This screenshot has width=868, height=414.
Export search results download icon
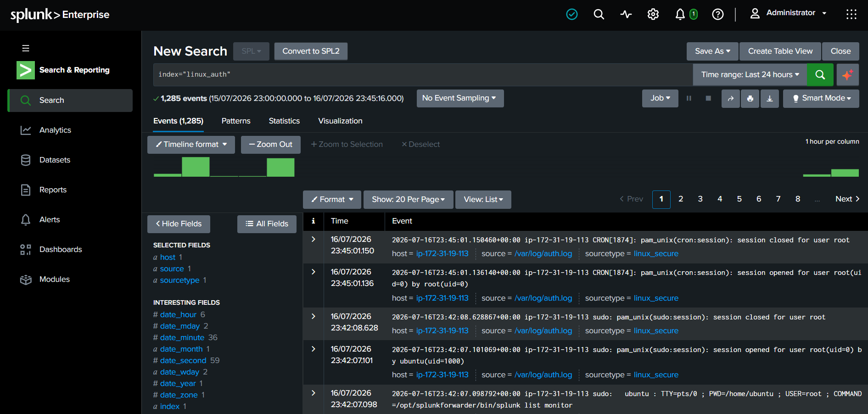coord(770,98)
